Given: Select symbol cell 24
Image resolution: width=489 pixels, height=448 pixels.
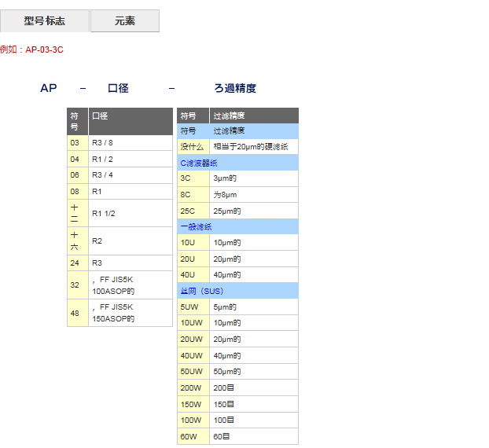Looking at the screenshot, I should tap(78, 263).
